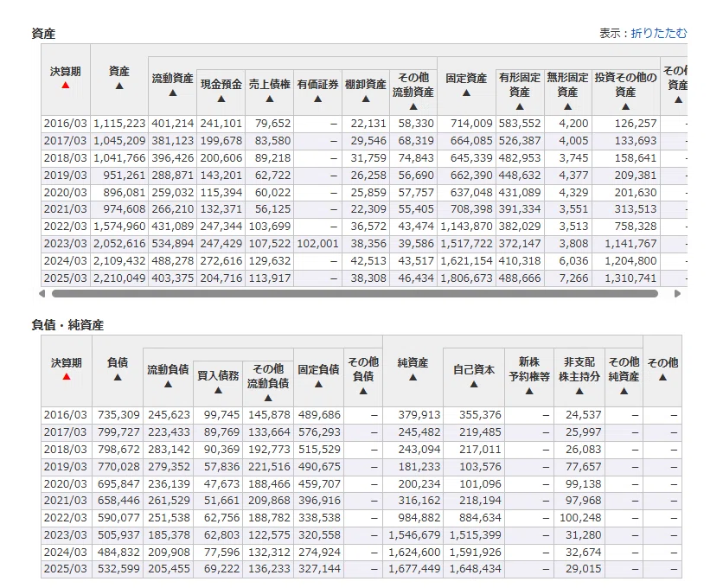This screenshot has height=588, width=723.
Task: Click fixed liabilities value 576,293
Action: (319, 432)
